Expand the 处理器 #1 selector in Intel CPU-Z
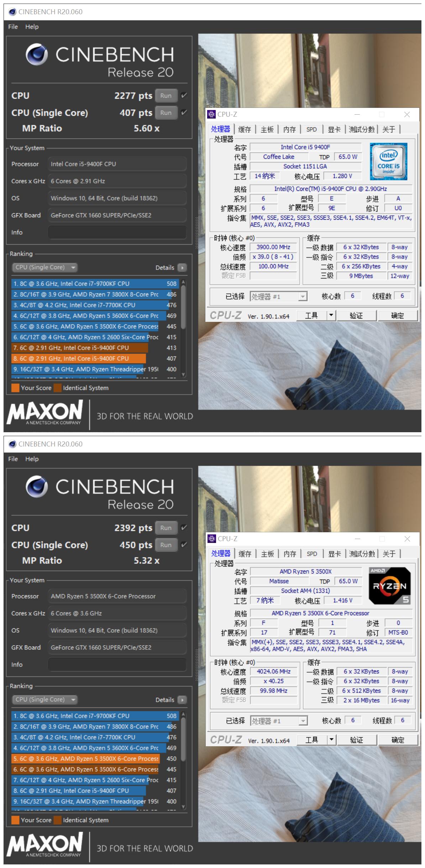This screenshot has height=868, width=425. coord(303,297)
